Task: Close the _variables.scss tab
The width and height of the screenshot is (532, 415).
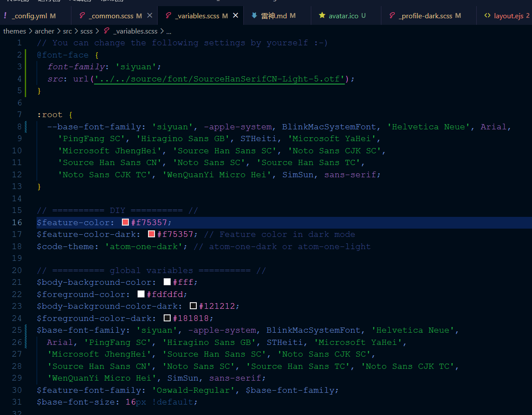Action: [x=236, y=14]
